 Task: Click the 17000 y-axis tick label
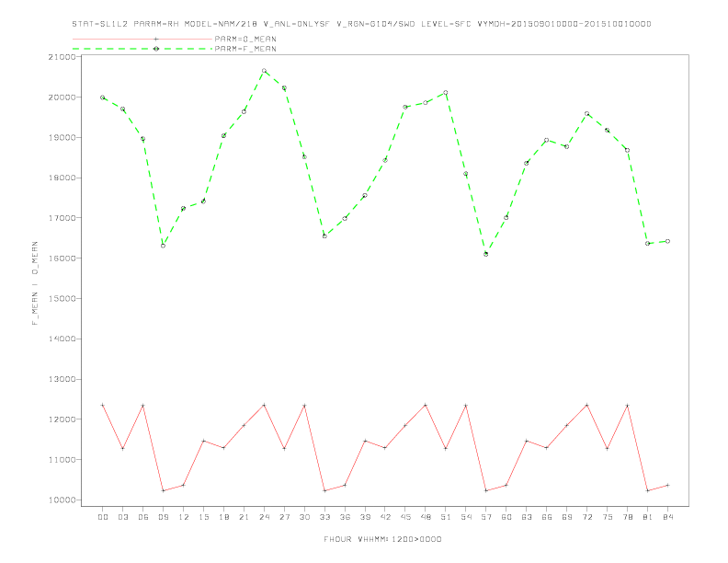tap(62, 218)
